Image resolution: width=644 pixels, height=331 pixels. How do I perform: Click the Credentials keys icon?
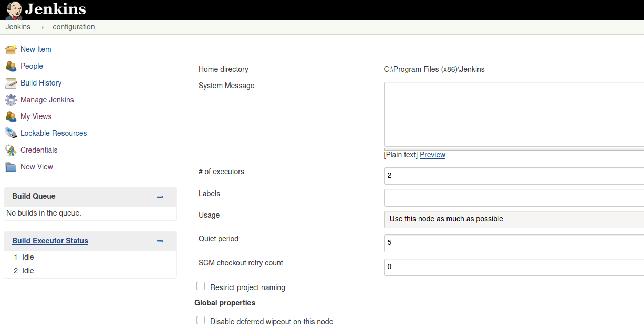(x=11, y=150)
